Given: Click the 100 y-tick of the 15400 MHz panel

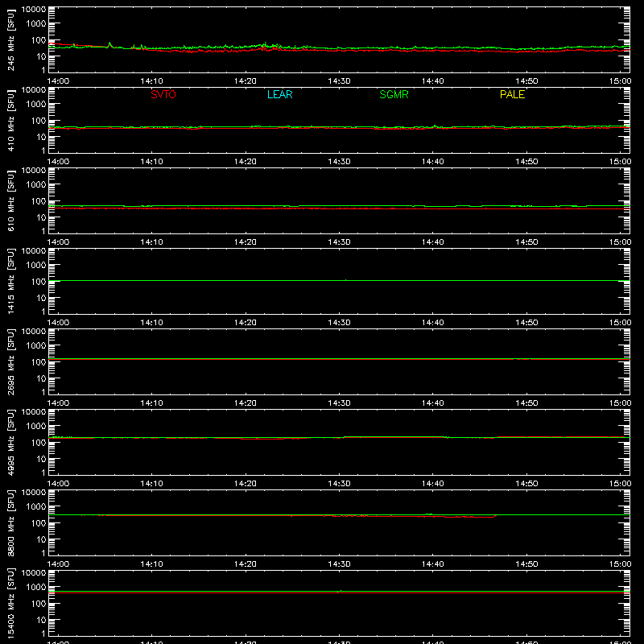Looking at the screenshot, I should coord(39,604).
